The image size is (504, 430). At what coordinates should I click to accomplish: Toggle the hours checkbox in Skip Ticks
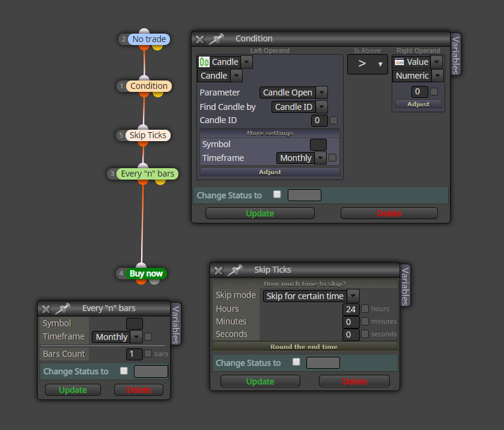click(x=365, y=309)
